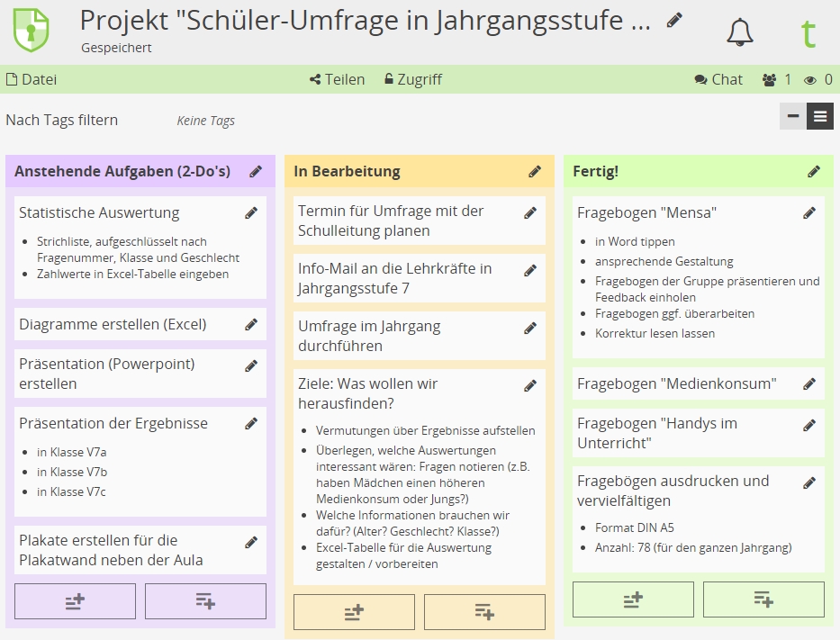Screen dimensions: 840x640
Task: Open the viewers eye indicator
Action: click(x=817, y=79)
